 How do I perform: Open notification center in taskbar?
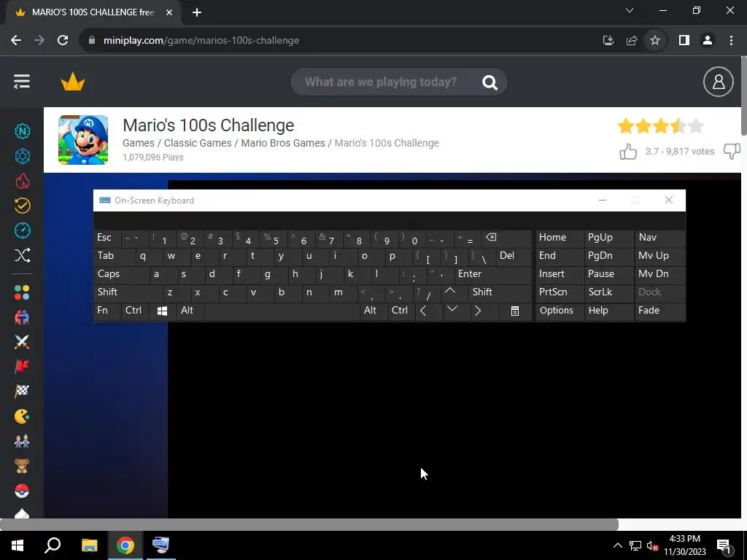click(x=724, y=545)
